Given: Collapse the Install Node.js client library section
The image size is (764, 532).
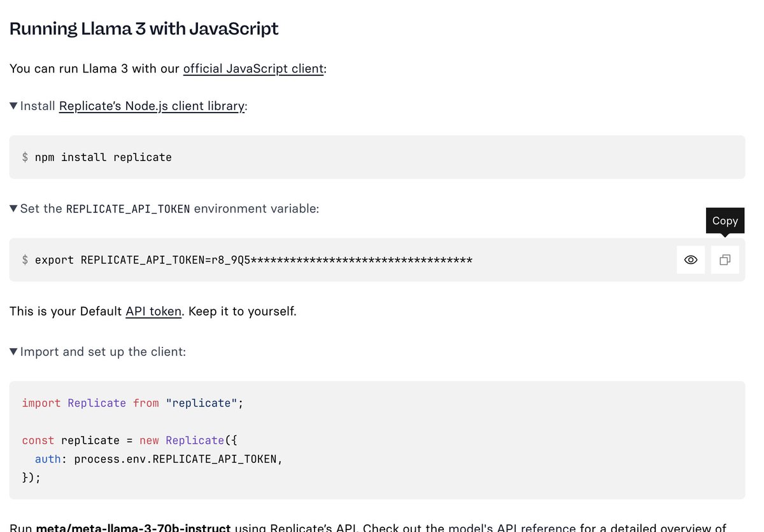Looking at the screenshot, I should (13, 106).
